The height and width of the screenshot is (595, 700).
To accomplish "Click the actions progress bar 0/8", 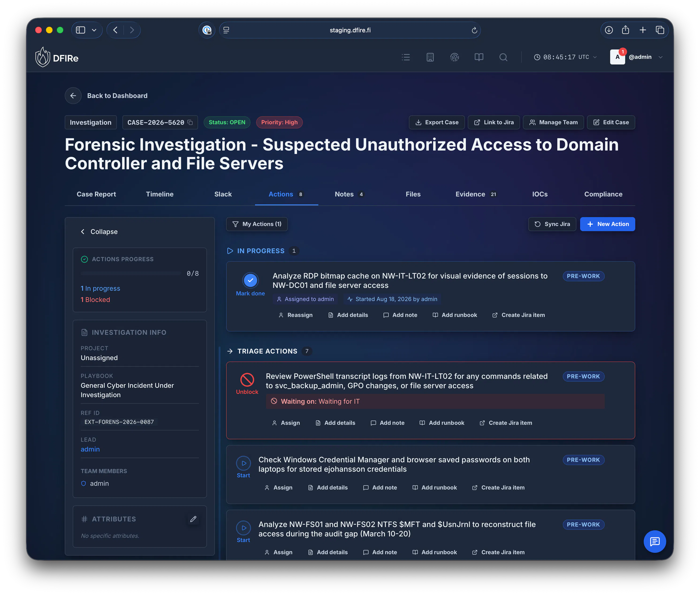I will pyautogui.click(x=131, y=274).
